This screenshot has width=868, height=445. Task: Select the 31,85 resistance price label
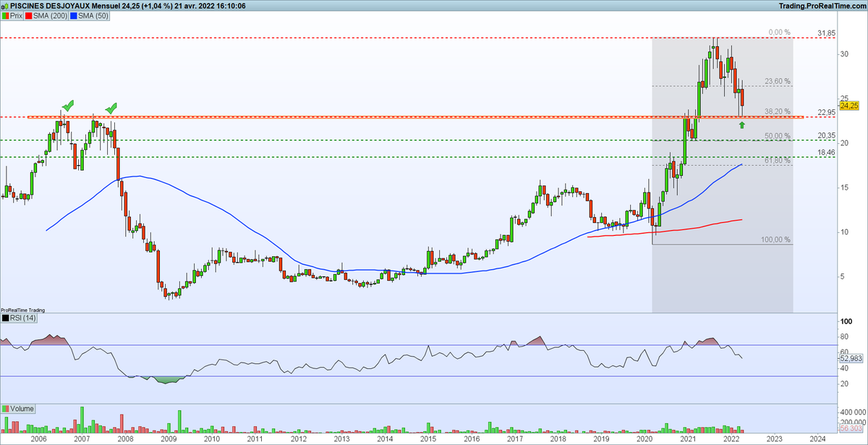click(827, 33)
